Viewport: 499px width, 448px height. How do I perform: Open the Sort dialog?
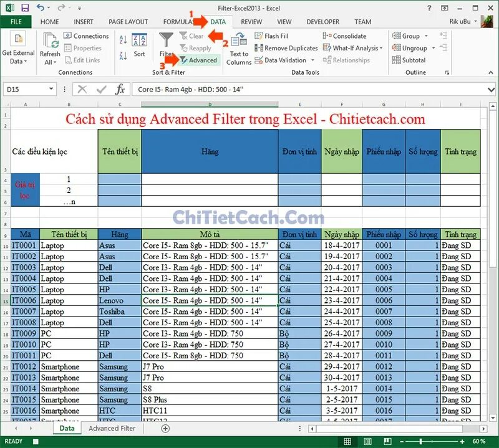tap(139, 45)
